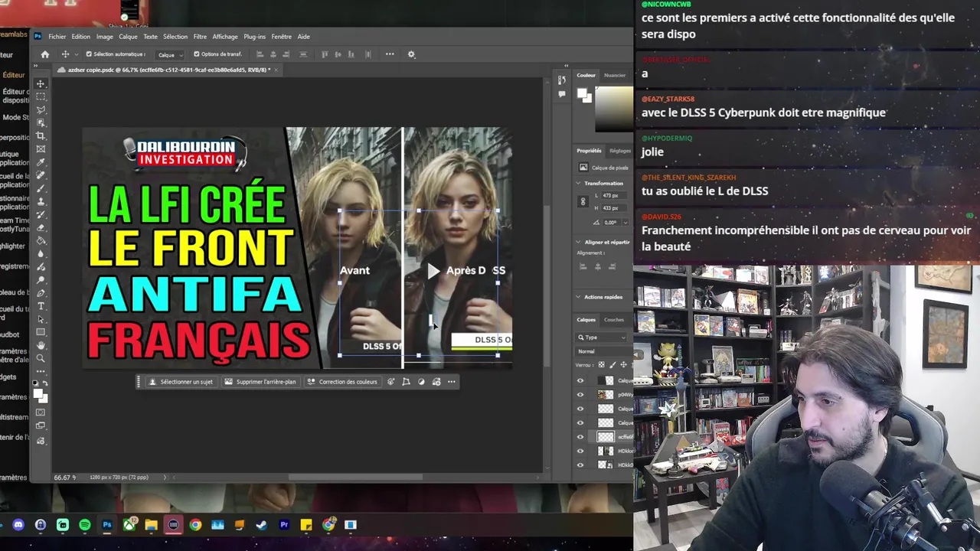This screenshot has width=980, height=551.
Task: Hide the ecffe6f layer
Action: 580,437
